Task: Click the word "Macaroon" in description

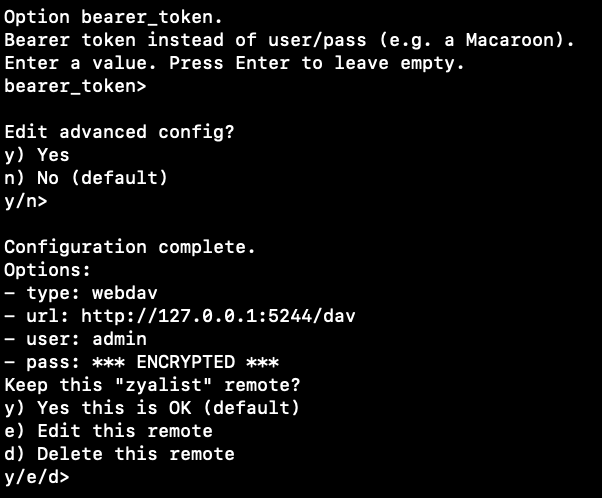Action: [509, 40]
